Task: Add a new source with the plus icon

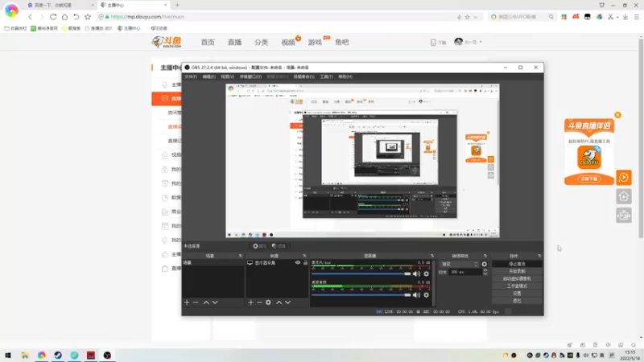Action: (x=250, y=302)
